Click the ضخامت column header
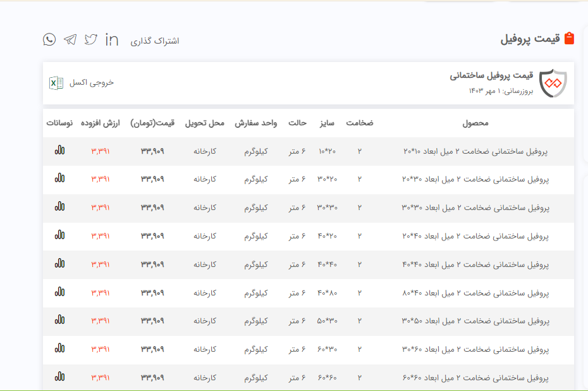This screenshot has width=588, height=391. [359, 123]
